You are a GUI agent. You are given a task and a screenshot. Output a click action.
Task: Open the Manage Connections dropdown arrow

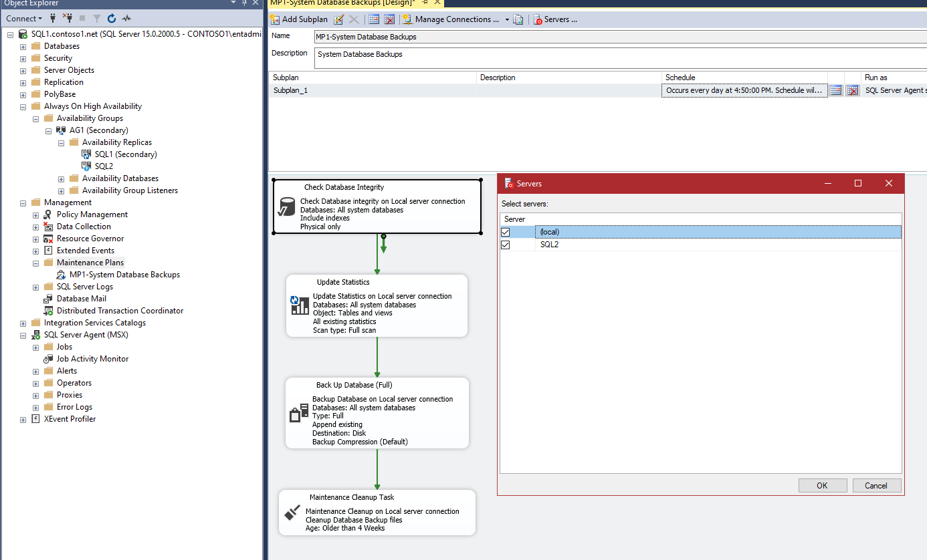click(x=507, y=19)
